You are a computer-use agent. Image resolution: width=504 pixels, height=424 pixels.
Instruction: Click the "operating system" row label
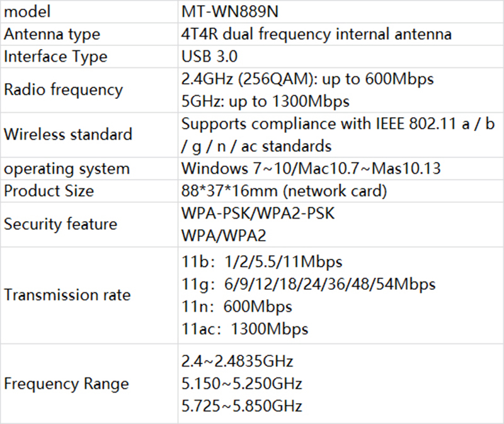67,169
